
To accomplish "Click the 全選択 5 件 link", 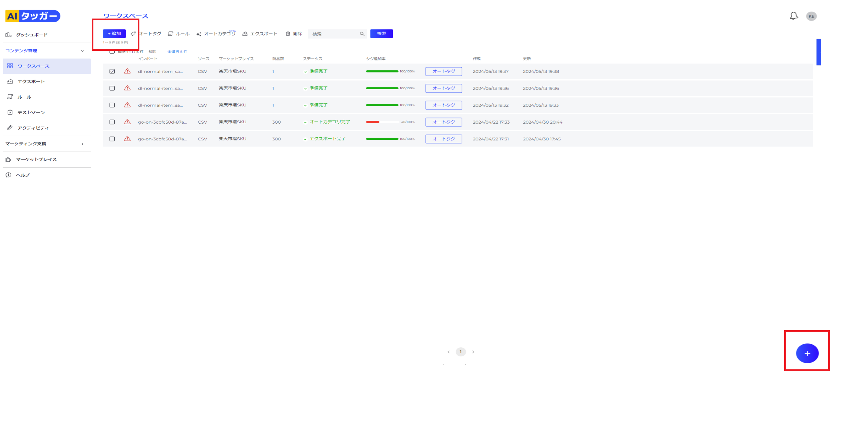I will [x=177, y=52].
